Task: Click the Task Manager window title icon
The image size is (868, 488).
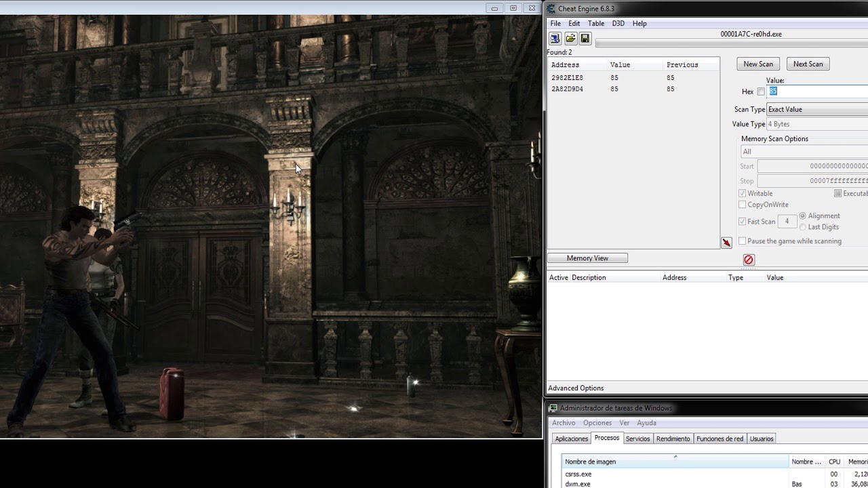Action: coord(553,408)
